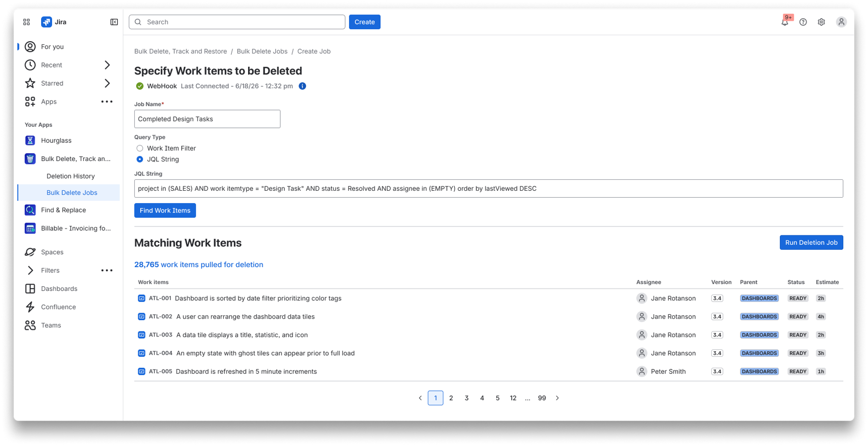
Task: Open Bulk Delete Jobs breadcrumb link
Action: click(262, 52)
